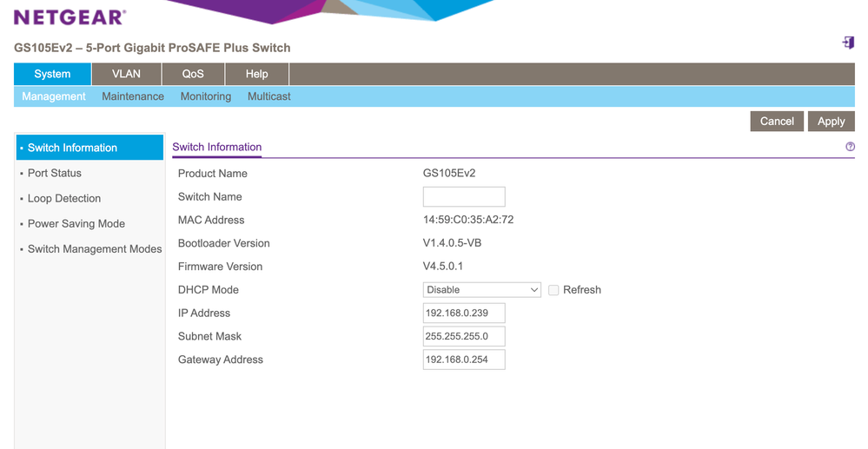This screenshot has width=868, height=449.
Task: Click the GS105Ev2 product name value
Action: [449, 174]
